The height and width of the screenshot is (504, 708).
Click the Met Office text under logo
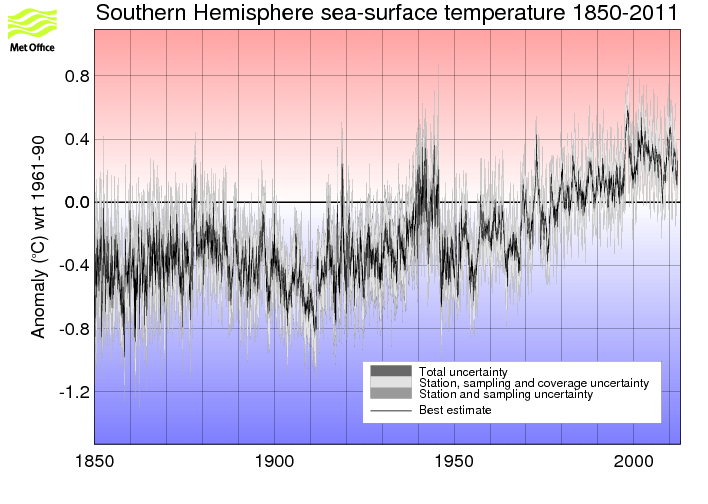tap(32, 47)
